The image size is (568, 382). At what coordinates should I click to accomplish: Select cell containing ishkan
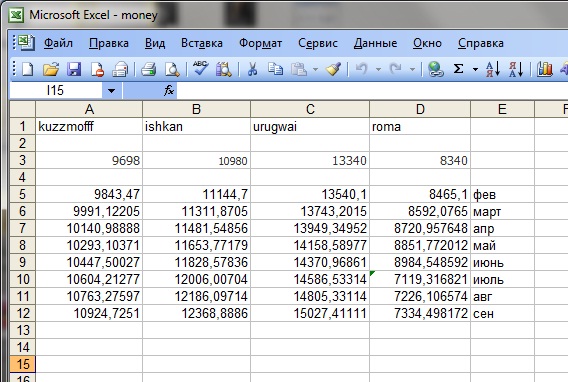point(196,126)
